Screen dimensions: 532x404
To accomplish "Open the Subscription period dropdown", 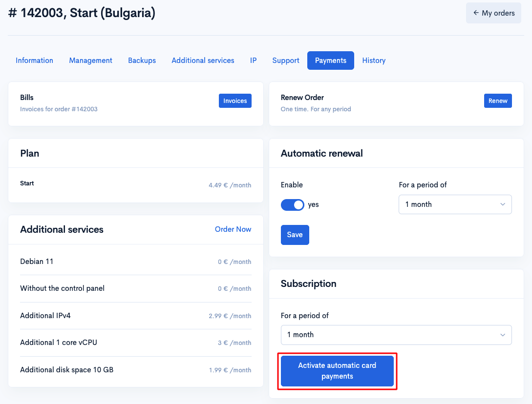I will click(396, 335).
